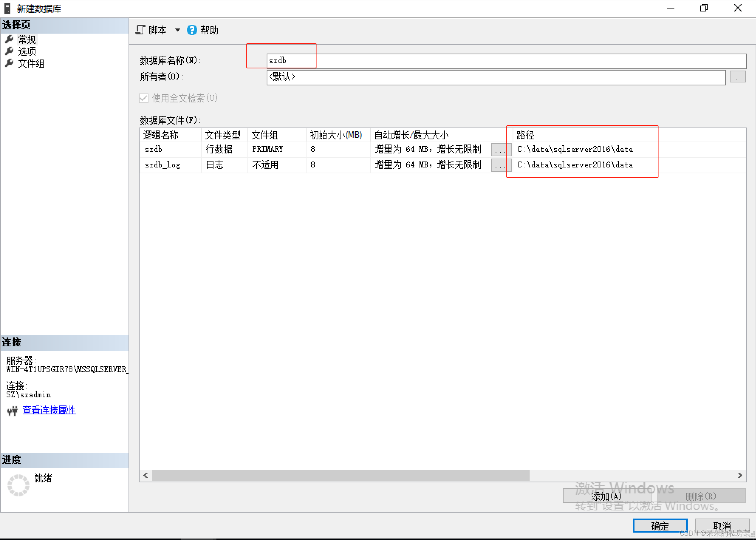The height and width of the screenshot is (540, 756).
Task: Click the 自动增长/最大大小 column header
Action: pos(441,135)
